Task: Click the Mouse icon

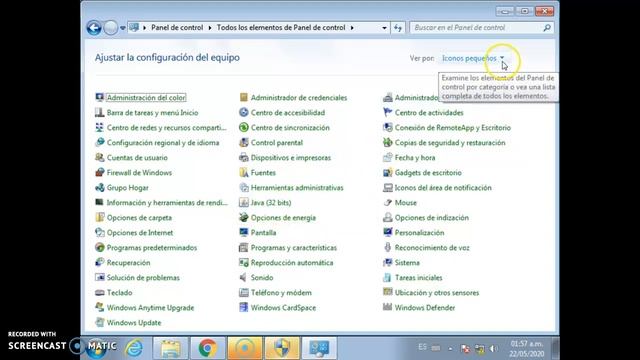Action: [387, 202]
